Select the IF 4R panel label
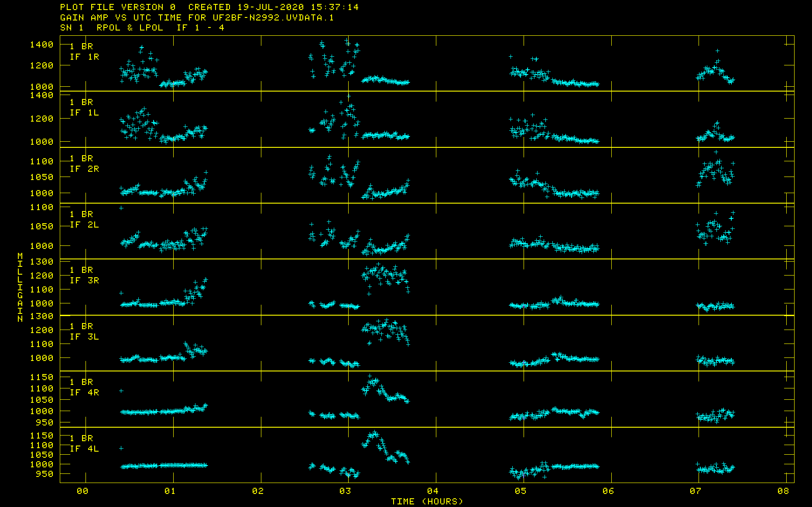Screen dimensions: 812x507 coord(84,392)
